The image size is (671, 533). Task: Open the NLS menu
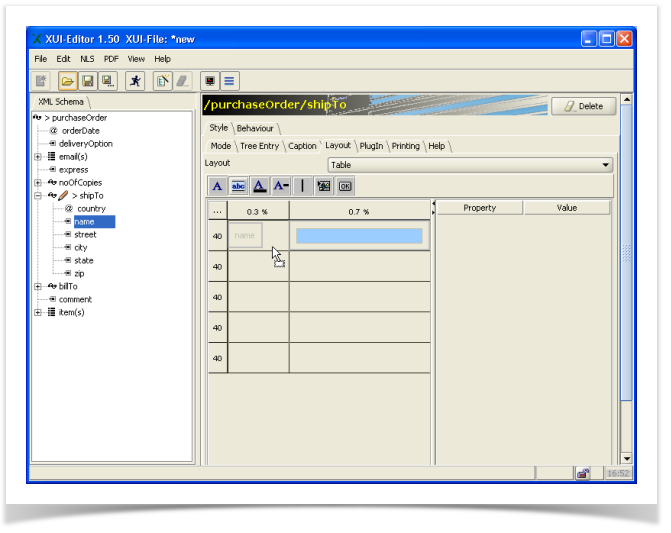coord(88,59)
